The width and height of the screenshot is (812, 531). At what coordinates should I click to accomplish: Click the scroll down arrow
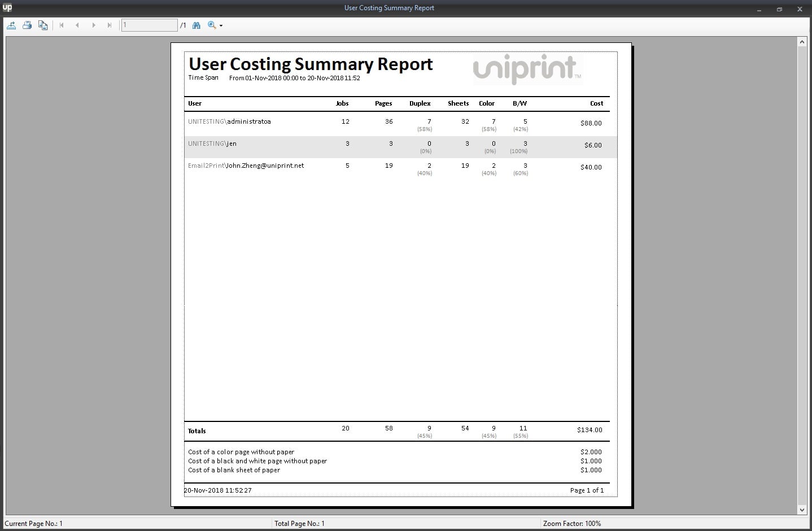pyautogui.click(x=802, y=510)
